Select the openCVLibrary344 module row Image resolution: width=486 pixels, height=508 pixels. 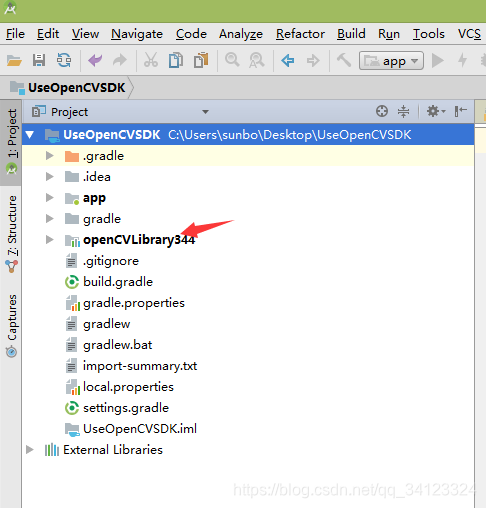point(248,240)
